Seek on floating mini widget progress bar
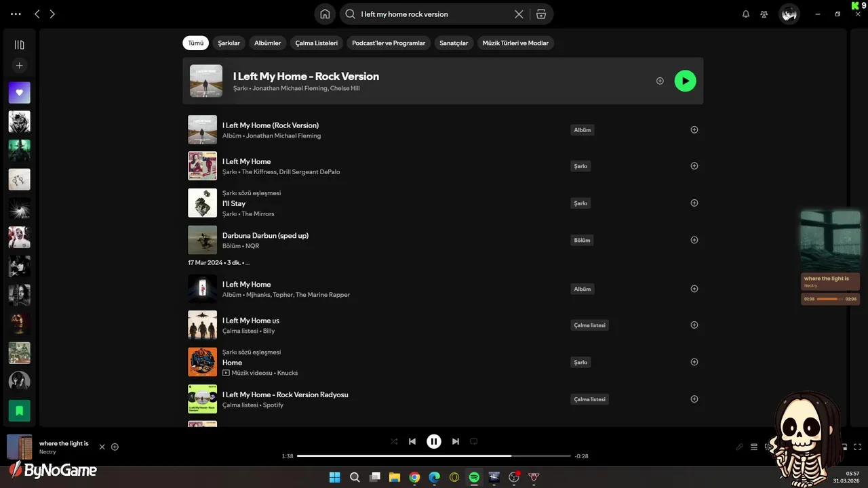Viewport: 868px width, 488px height. click(x=830, y=299)
